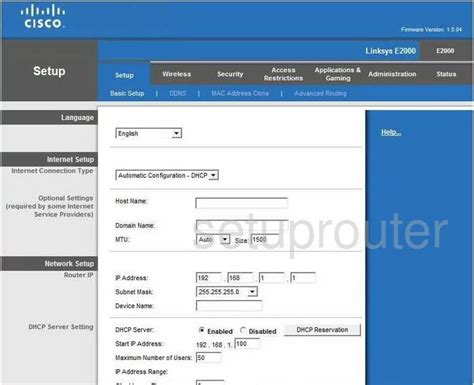Switch to the Administration tab
Viewport: 474px width, 385px height.
[x=392, y=74]
